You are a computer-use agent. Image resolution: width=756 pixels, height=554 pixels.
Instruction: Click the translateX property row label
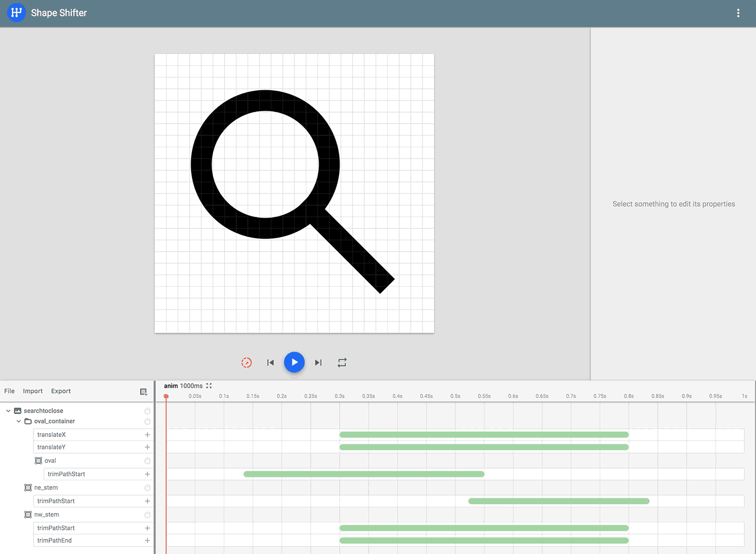51,435
